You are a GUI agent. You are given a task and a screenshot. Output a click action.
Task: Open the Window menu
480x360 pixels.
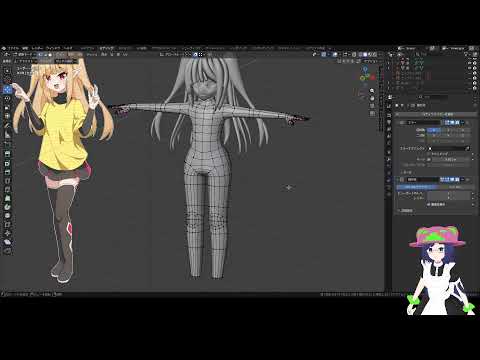tap(53, 48)
